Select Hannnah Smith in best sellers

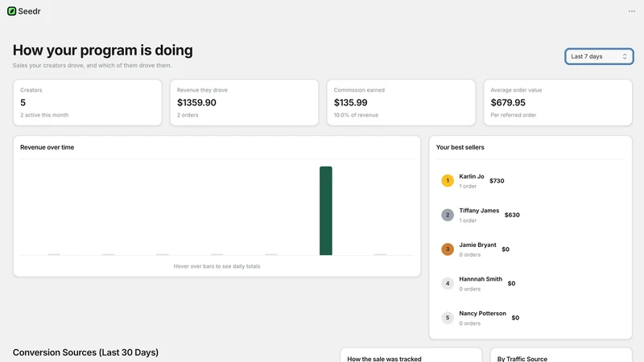[x=481, y=279]
